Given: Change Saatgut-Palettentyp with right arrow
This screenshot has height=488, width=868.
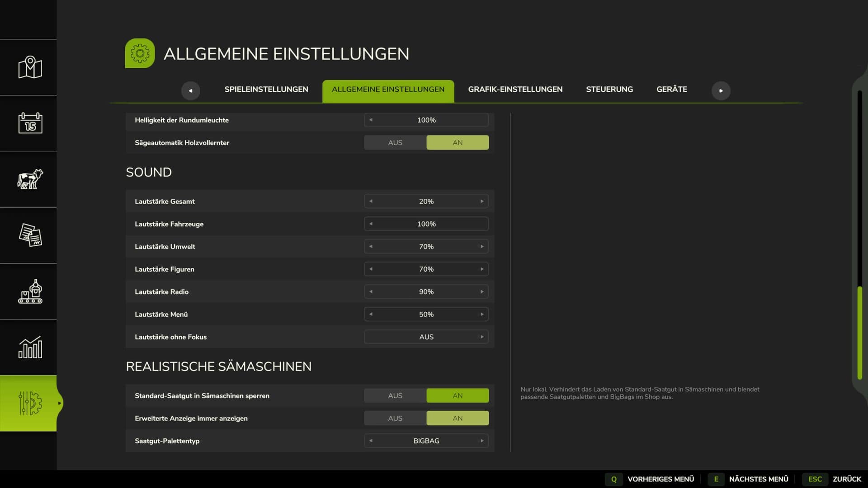Looking at the screenshot, I should point(482,441).
